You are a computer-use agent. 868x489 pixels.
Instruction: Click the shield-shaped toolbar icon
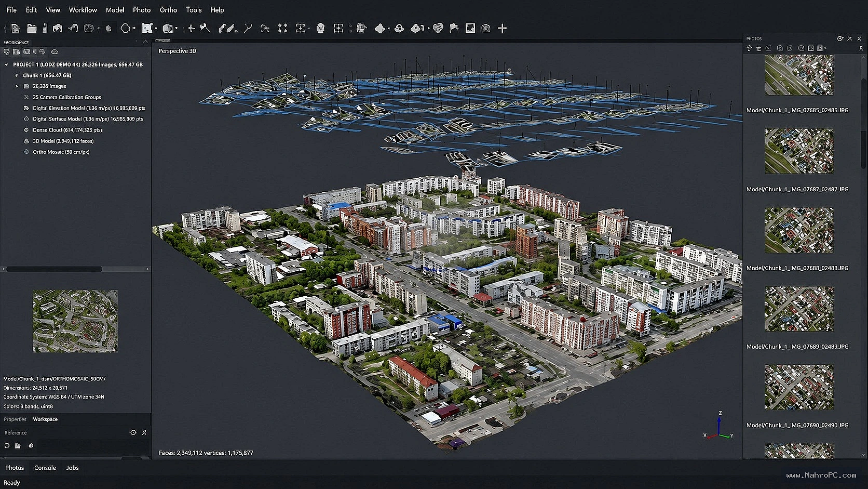coord(320,28)
